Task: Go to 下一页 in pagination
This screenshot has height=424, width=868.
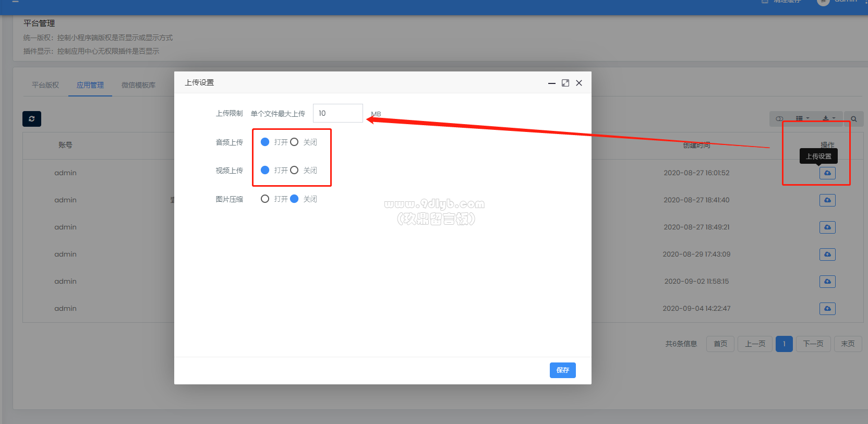Action: point(813,344)
